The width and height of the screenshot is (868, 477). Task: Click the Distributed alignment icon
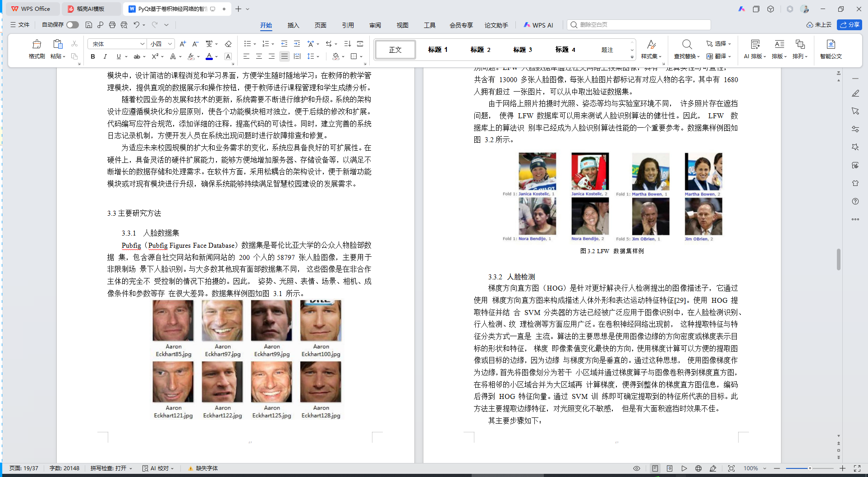297,56
